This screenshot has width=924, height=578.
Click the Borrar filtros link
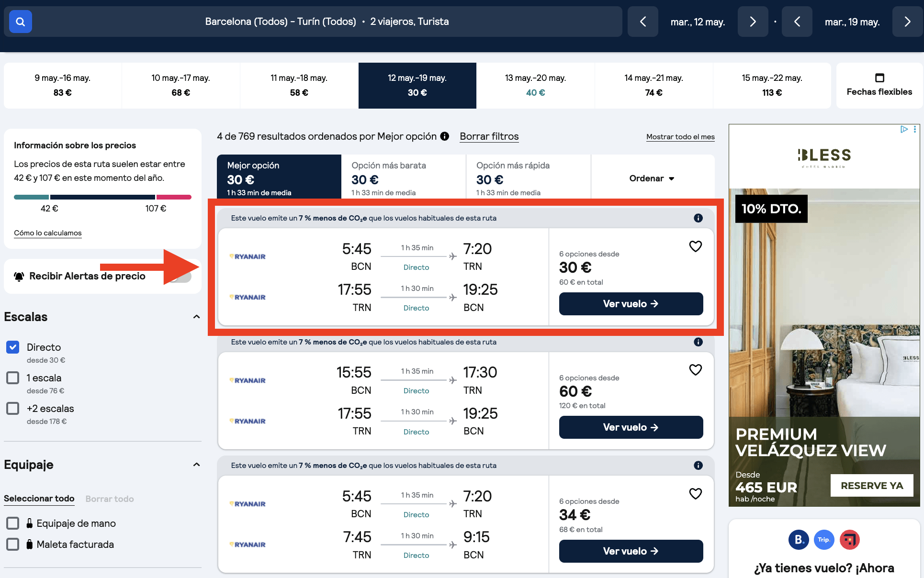click(x=489, y=136)
